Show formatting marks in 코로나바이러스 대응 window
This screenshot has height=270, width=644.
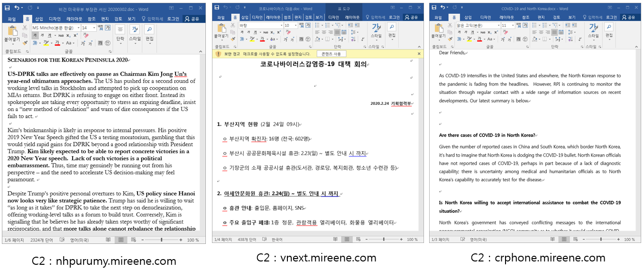[x=363, y=39]
